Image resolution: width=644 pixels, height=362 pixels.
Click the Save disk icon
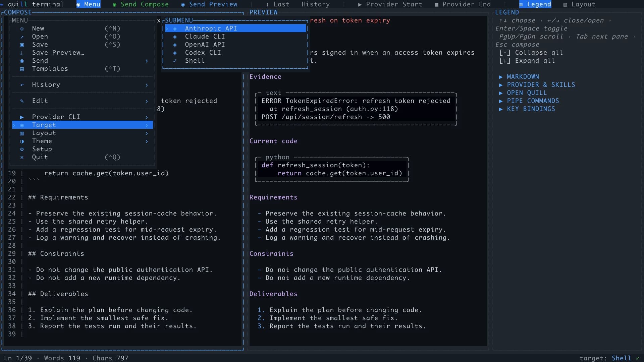[x=22, y=45]
